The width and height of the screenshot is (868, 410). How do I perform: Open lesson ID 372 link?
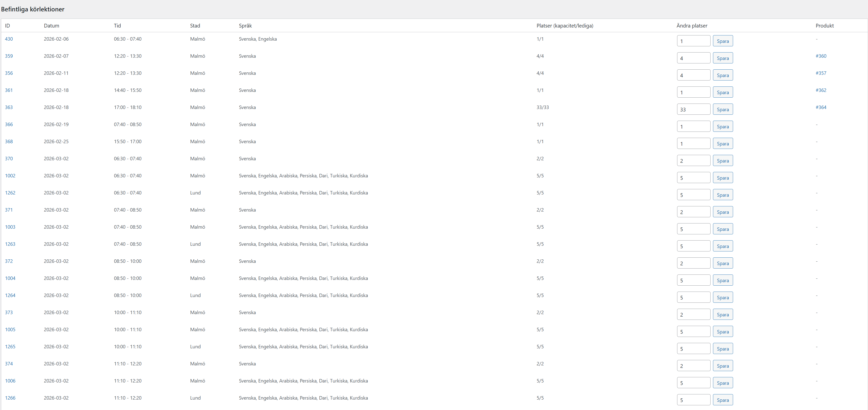9,261
